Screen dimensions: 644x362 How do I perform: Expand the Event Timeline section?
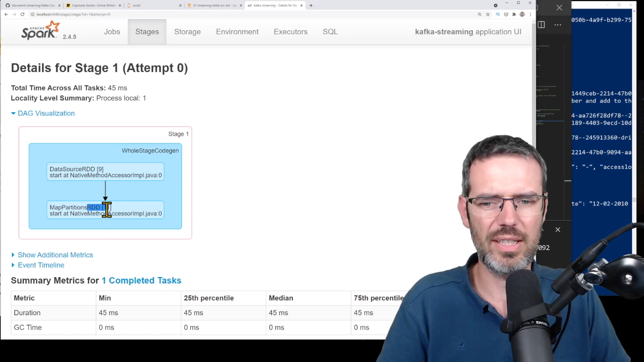tap(38, 265)
